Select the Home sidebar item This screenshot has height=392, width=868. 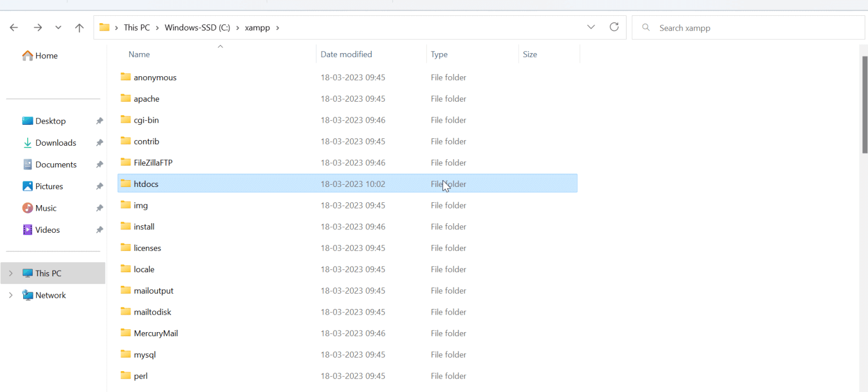[46, 55]
